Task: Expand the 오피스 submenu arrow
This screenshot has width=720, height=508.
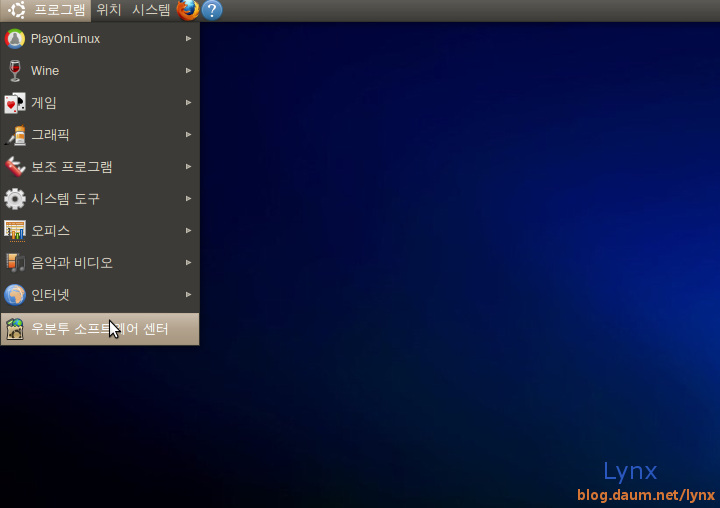Action: pos(188,231)
